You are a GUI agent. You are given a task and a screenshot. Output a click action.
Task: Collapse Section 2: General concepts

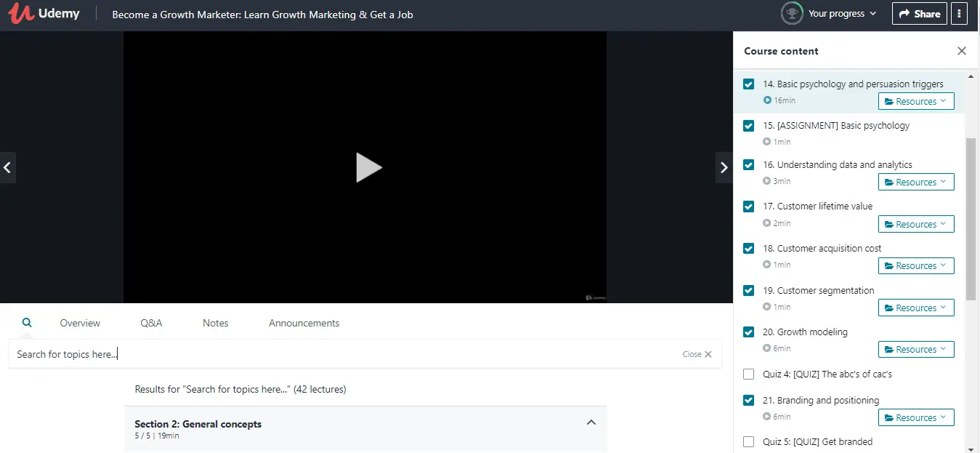point(591,422)
